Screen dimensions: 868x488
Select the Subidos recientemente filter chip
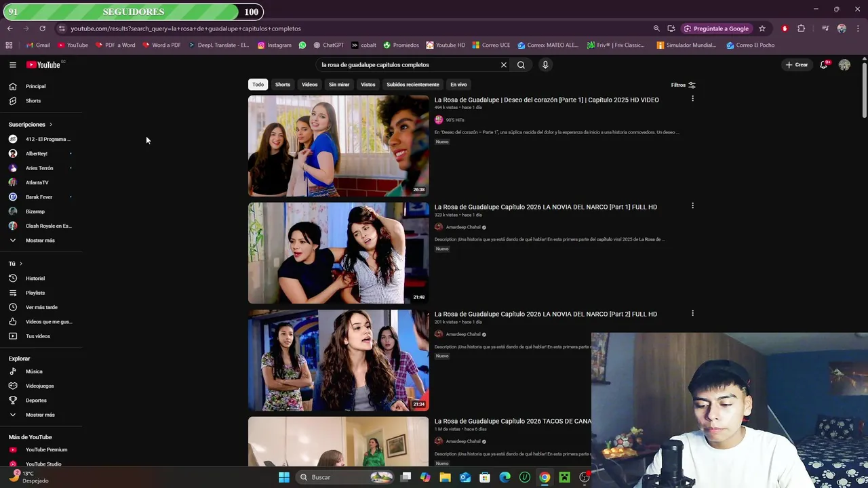pos(413,85)
